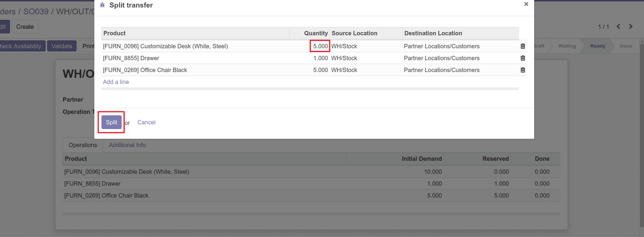Switch to the Additional Info tab
This screenshot has height=237, width=644.
127,145
